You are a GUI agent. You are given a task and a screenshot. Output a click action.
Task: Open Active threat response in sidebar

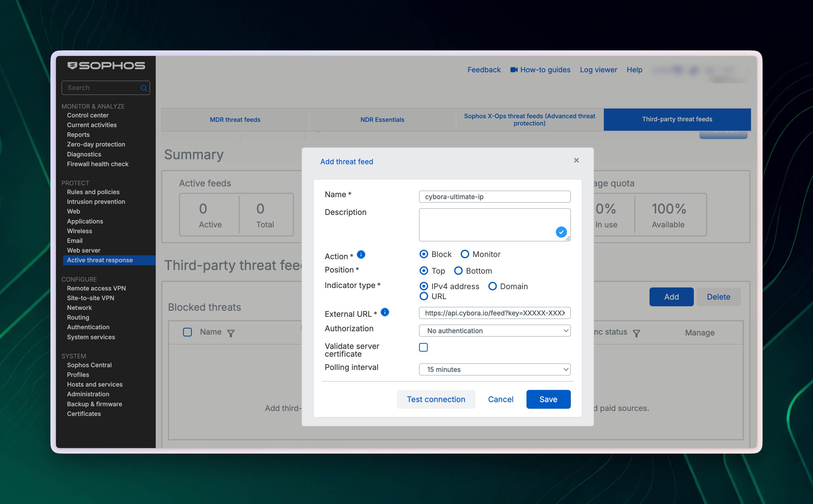click(109, 260)
